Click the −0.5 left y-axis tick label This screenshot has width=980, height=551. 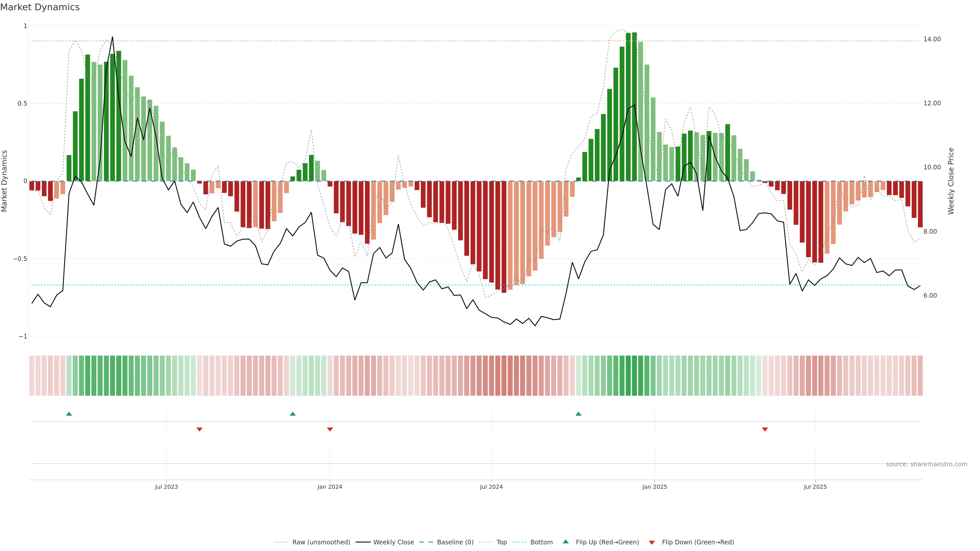[x=20, y=259]
